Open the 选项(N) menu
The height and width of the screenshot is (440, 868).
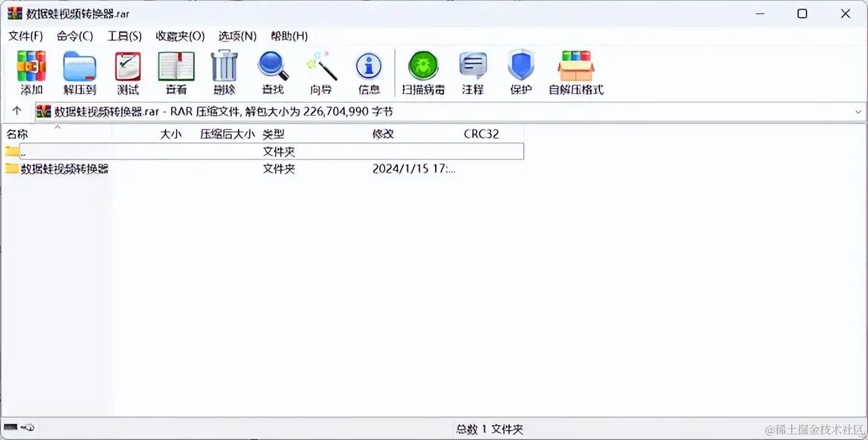(x=237, y=36)
